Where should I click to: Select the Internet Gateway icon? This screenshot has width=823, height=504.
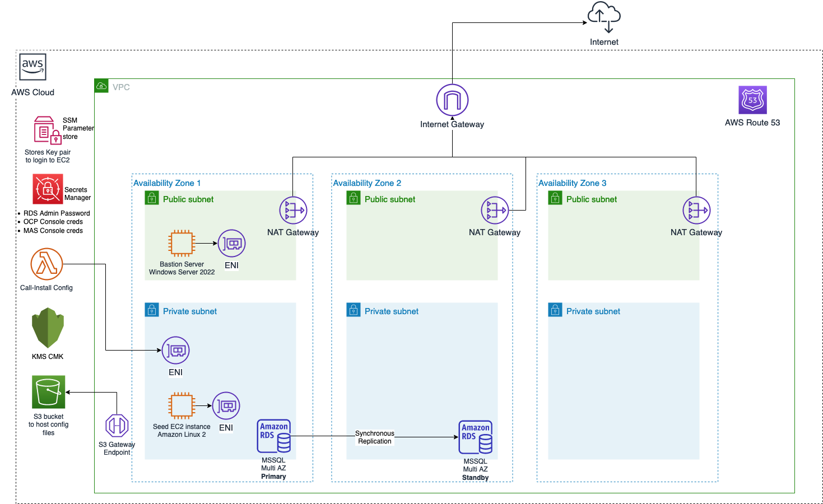pos(452,100)
